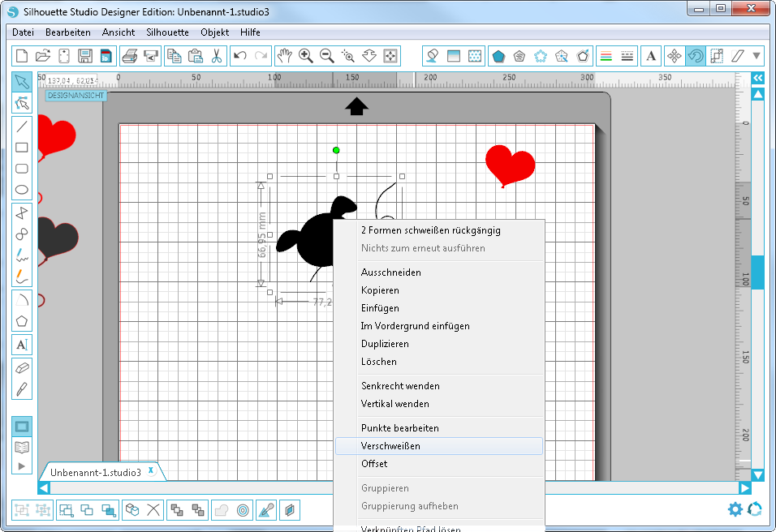Toggle the Design view mode button

pyautogui.click(x=23, y=427)
